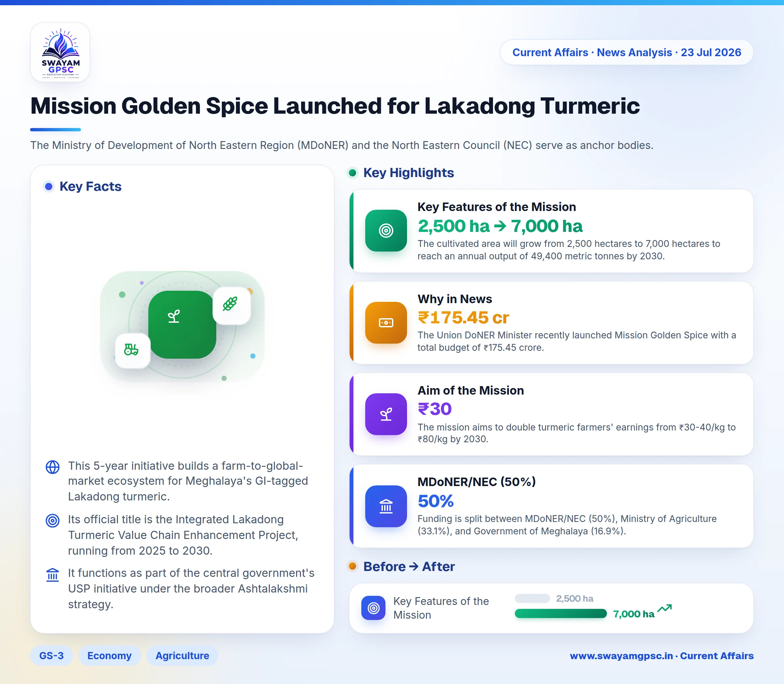Click the 'Key Features of the Mission' top card title

pos(497,207)
